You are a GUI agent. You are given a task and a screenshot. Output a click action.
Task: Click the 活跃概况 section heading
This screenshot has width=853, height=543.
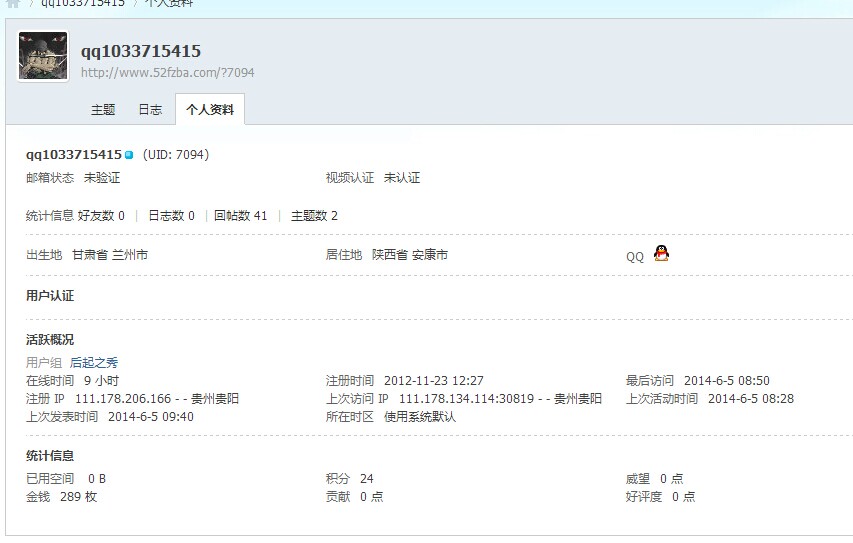tap(50, 340)
